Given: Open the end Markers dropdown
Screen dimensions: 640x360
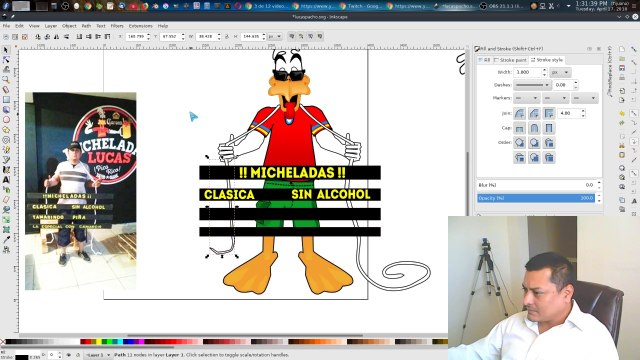Looking at the screenshot, I should coord(584,98).
